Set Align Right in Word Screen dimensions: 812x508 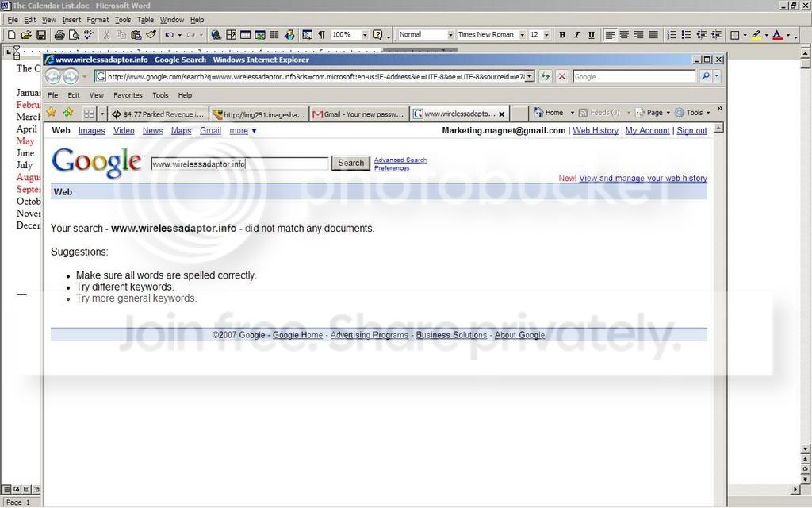pyautogui.click(x=639, y=35)
